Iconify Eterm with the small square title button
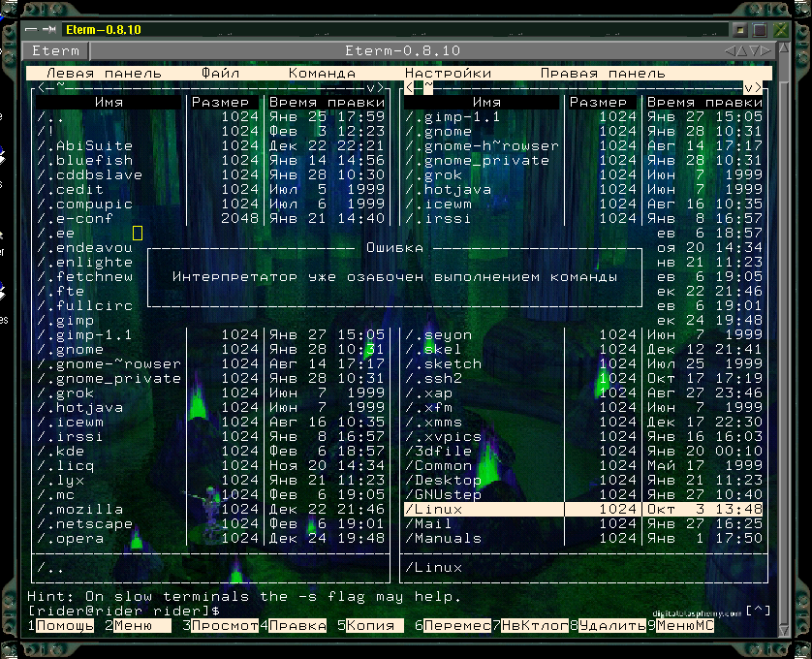 point(740,29)
